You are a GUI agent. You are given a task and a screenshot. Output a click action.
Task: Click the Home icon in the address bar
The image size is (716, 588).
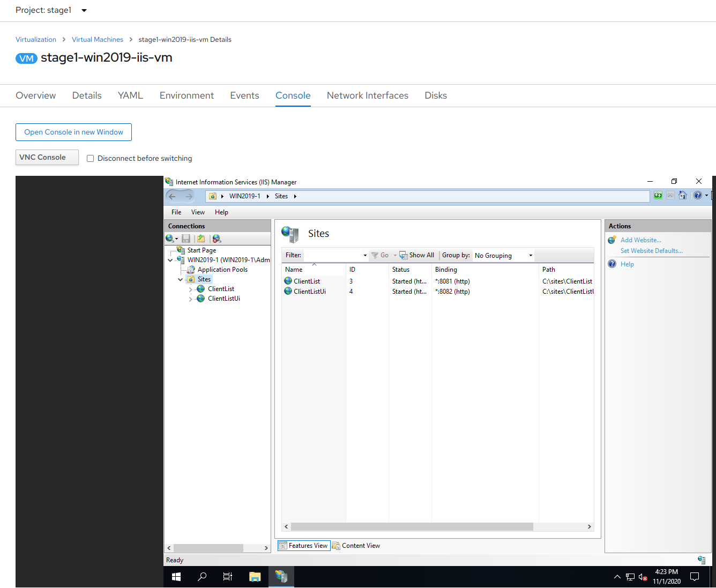click(x=682, y=196)
